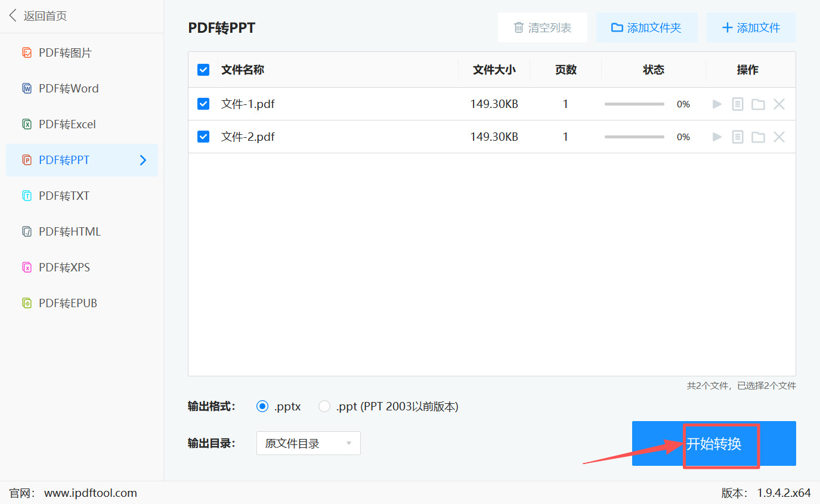Start converting 文件-1.pdf with its play icon

[717, 104]
